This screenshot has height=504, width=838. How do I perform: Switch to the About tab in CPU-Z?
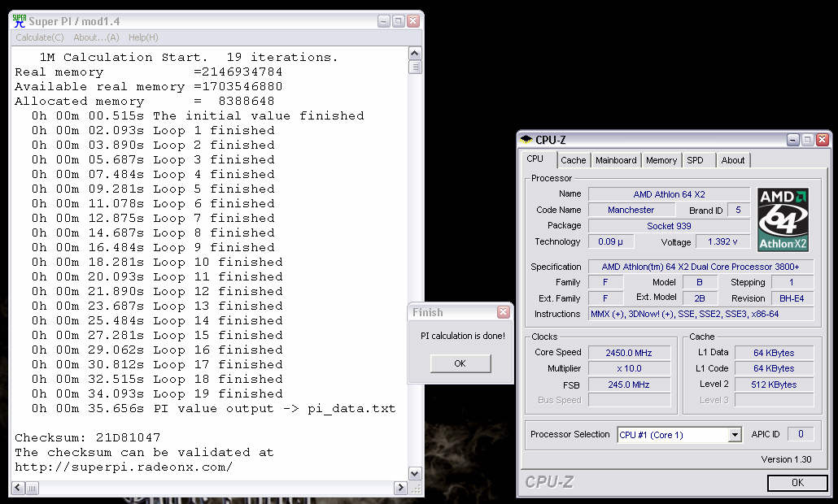733,160
